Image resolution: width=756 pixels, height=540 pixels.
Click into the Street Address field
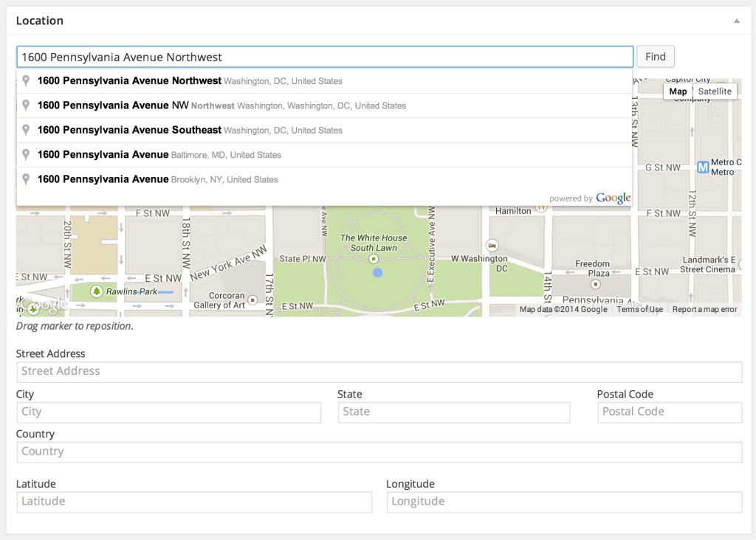tap(379, 372)
